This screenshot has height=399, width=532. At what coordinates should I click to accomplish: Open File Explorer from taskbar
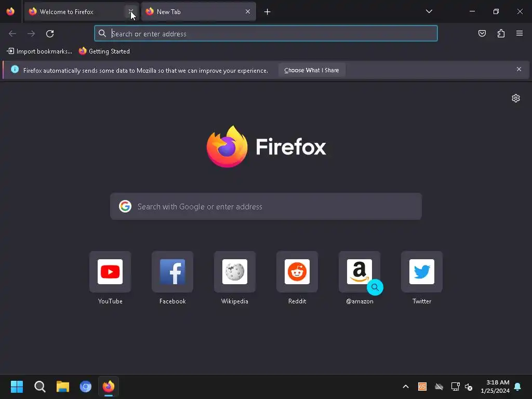coord(63,387)
